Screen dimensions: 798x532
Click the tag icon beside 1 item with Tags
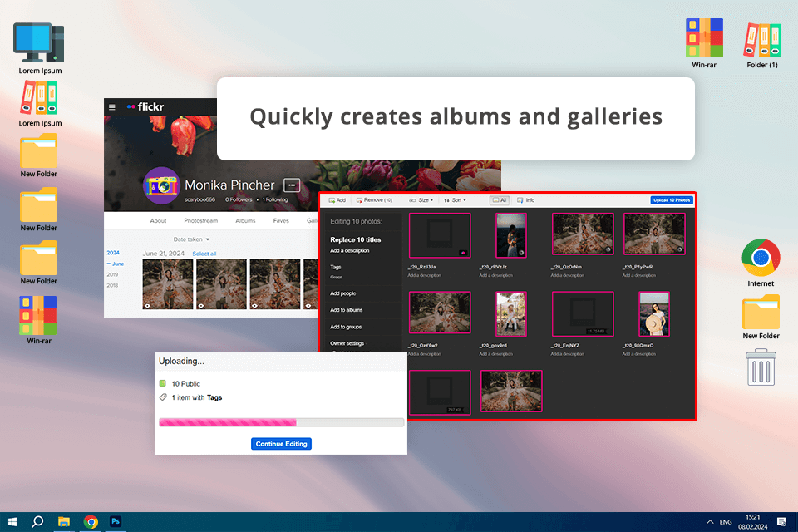click(x=163, y=397)
